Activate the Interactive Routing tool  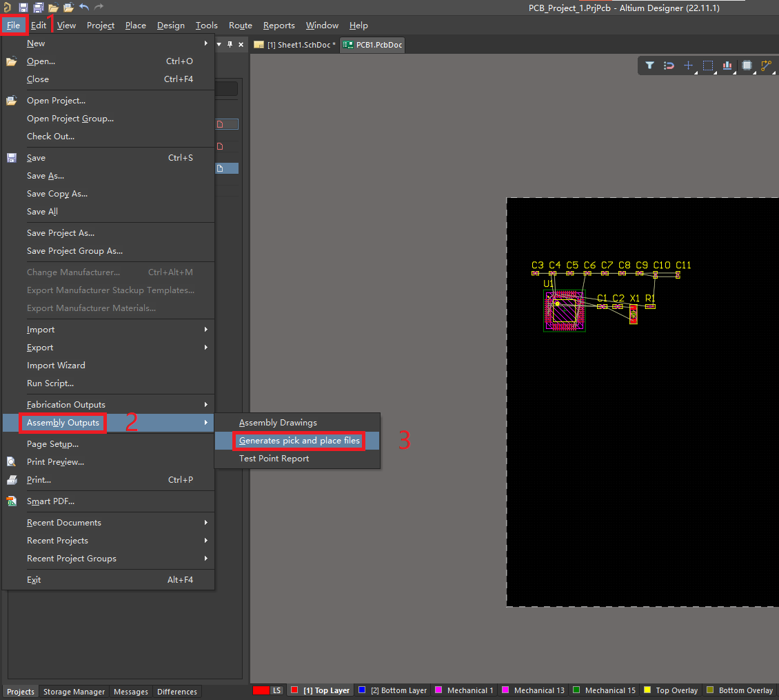[766, 65]
